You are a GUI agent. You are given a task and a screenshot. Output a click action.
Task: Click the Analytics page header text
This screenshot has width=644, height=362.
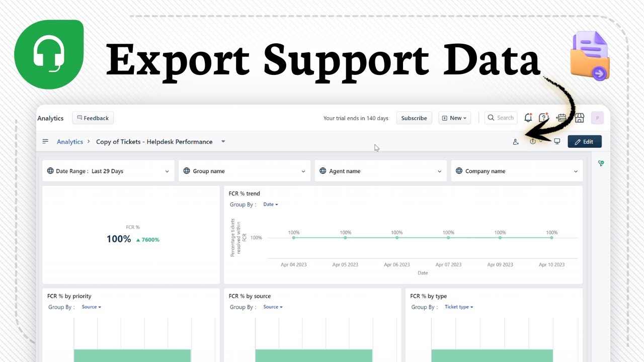[x=50, y=118]
